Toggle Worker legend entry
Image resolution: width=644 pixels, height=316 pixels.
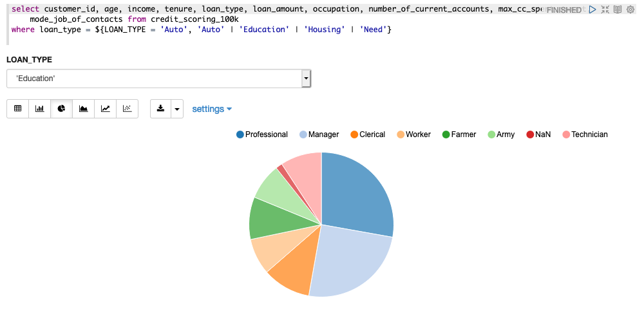414,135
